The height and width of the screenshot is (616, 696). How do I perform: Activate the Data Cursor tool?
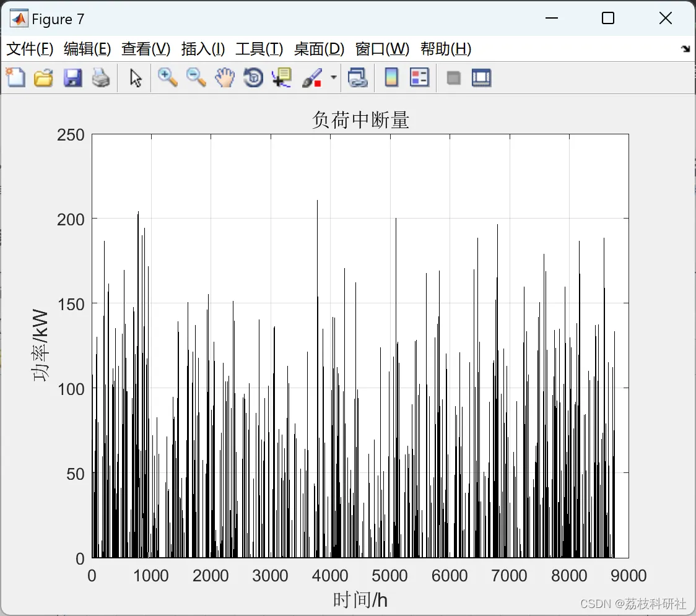click(x=282, y=77)
